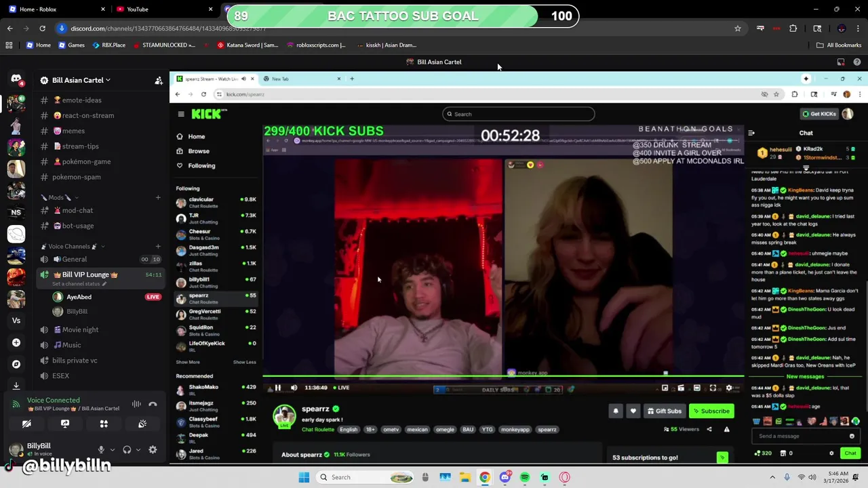
Task: Open the emoji picker in Kick chat input
Action: 852,436
